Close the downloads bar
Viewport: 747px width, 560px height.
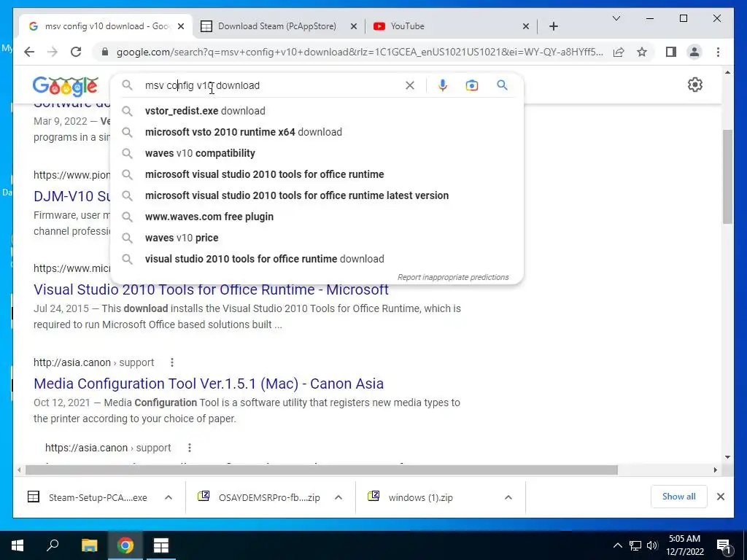(x=720, y=497)
